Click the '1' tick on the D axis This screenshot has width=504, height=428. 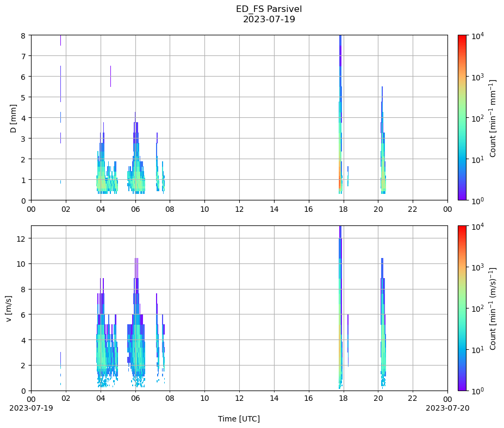pyautogui.click(x=23, y=180)
